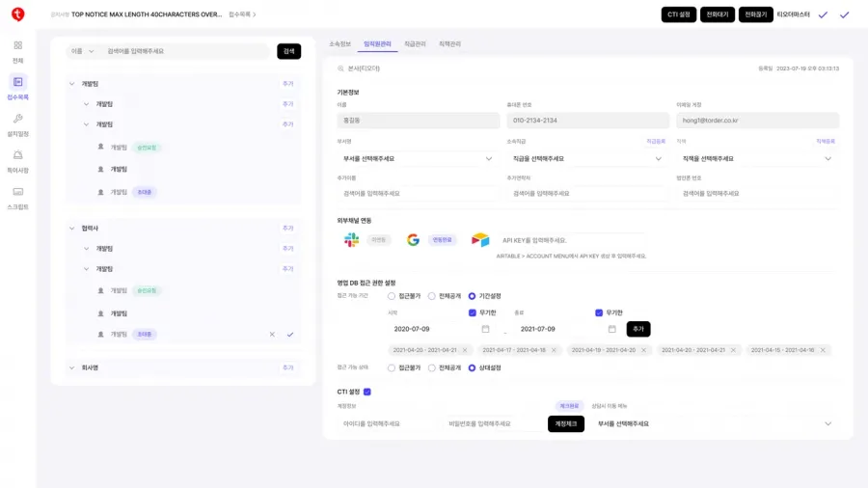Collapse the first 개발팀 subgroup under 협력사
The image size is (868, 488).
87,249
